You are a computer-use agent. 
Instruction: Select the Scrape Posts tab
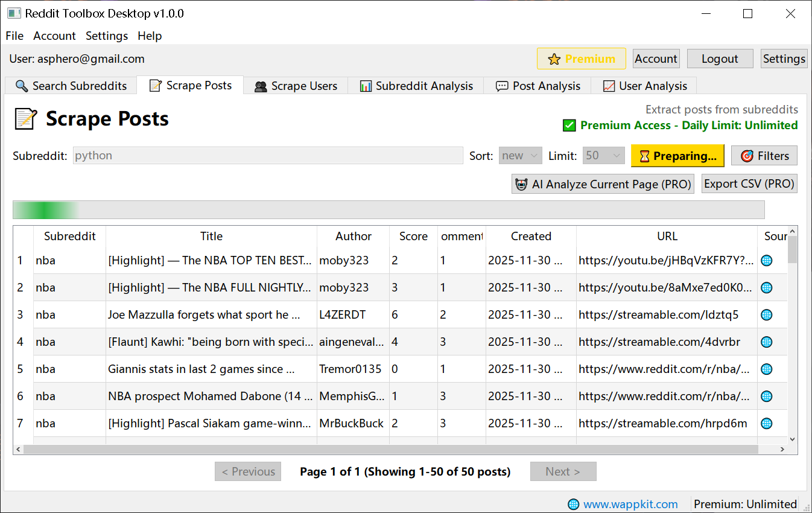[190, 85]
